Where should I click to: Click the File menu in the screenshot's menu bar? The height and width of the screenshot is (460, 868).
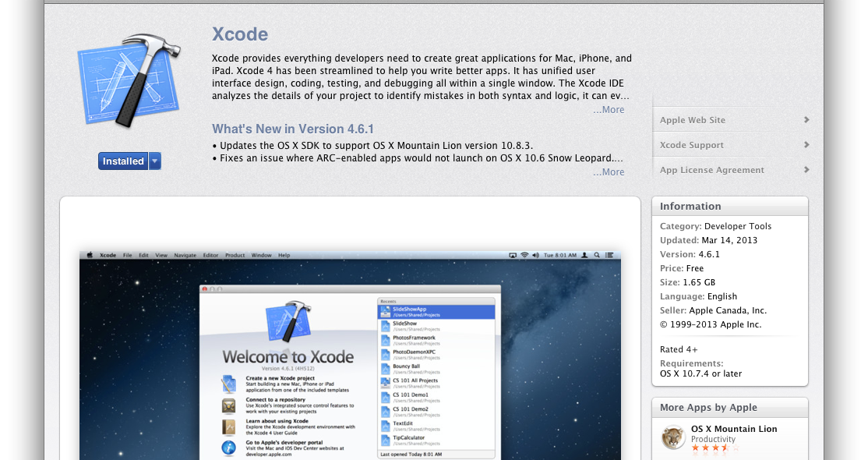tap(127, 255)
